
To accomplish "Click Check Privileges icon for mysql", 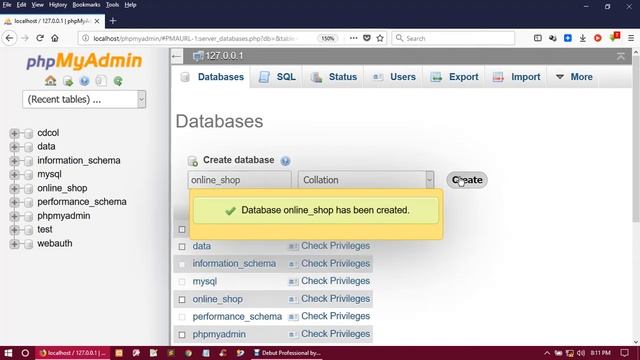I will coord(293,282).
